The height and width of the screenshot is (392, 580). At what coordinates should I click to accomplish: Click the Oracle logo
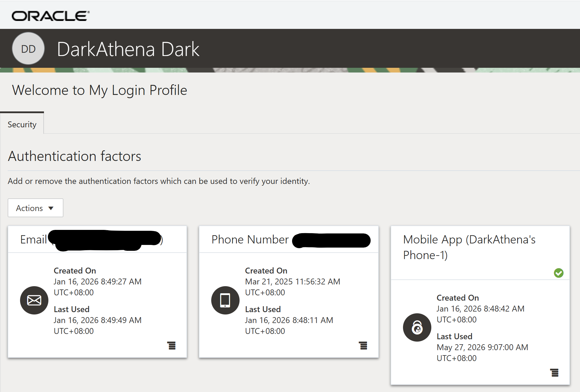[x=50, y=16]
